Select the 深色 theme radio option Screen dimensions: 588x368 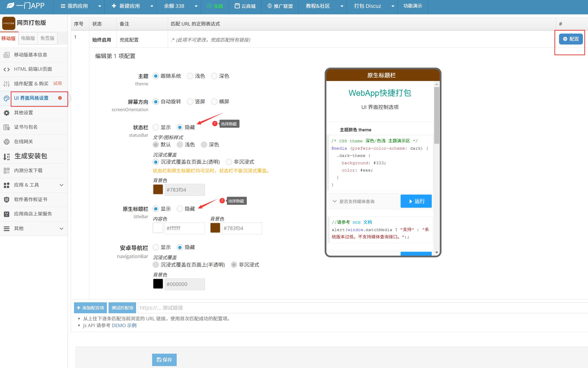click(214, 76)
